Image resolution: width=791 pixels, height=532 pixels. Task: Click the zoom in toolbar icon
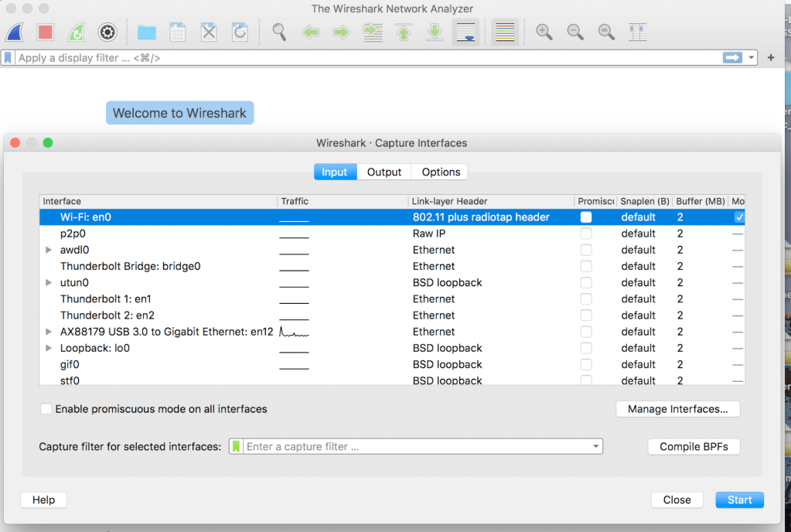pyautogui.click(x=544, y=32)
